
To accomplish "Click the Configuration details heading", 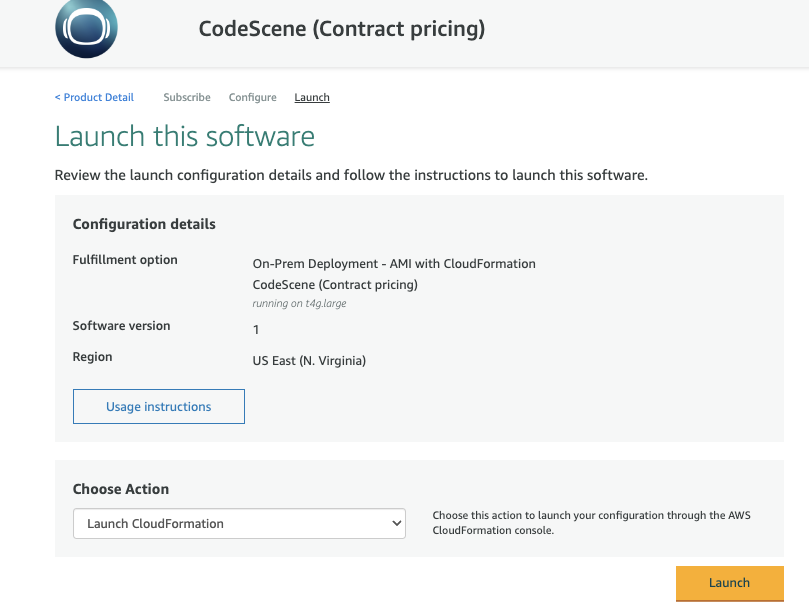I will 143,223.
